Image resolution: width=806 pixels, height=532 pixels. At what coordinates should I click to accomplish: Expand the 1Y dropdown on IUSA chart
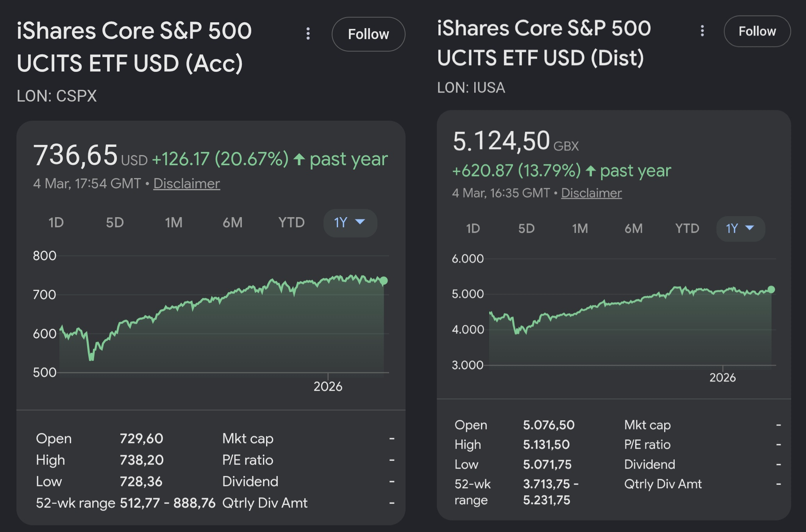tap(740, 229)
